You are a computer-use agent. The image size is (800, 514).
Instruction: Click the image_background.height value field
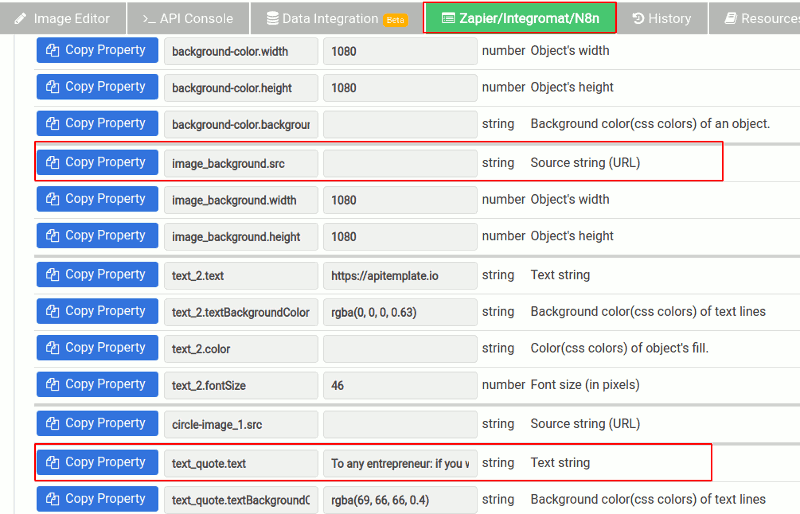pyautogui.click(x=400, y=237)
